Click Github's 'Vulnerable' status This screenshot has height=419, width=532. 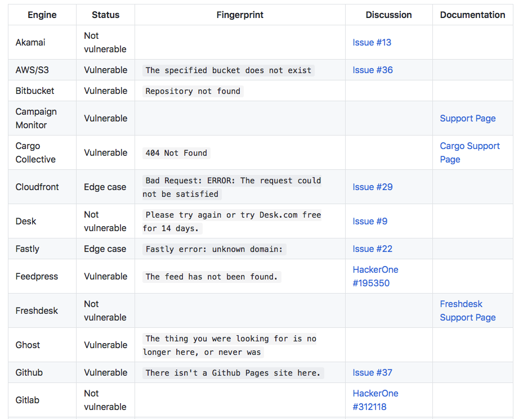105,372
